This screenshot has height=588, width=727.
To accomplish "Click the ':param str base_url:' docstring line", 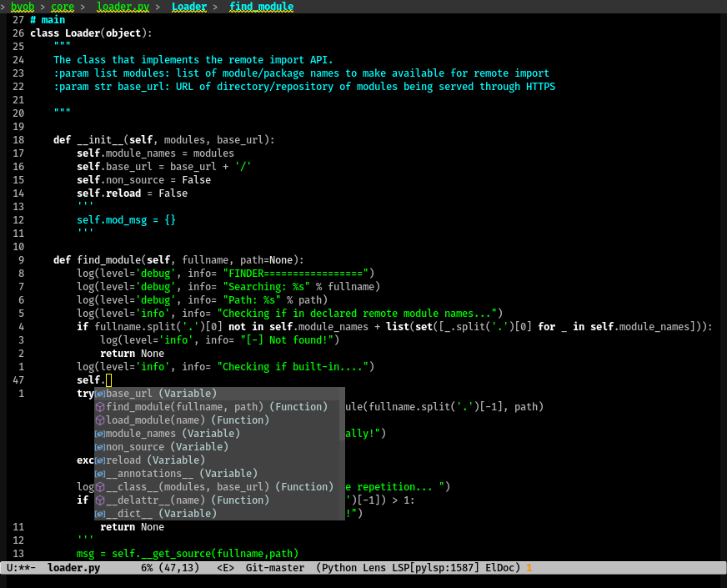I will click(x=304, y=87).
